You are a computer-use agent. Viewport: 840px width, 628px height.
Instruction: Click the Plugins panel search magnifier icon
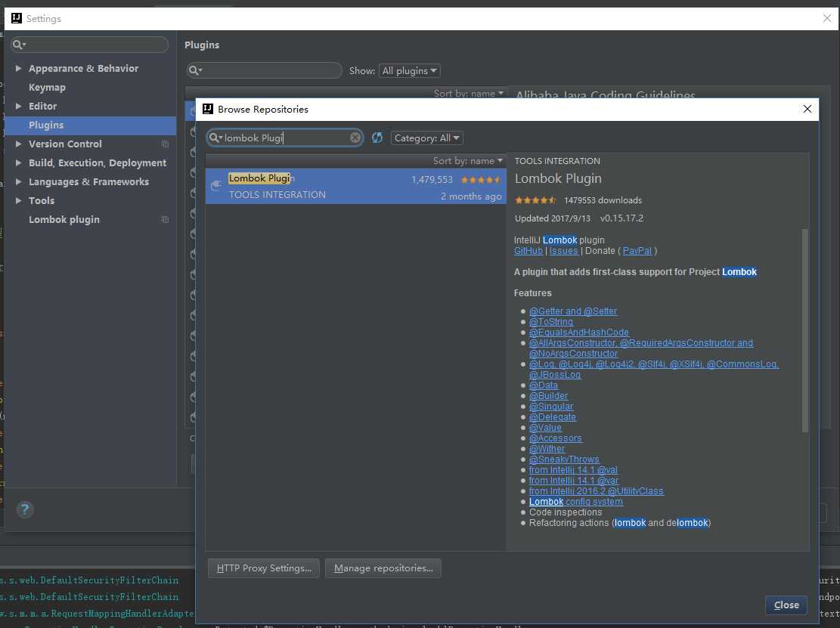point(195,70)
